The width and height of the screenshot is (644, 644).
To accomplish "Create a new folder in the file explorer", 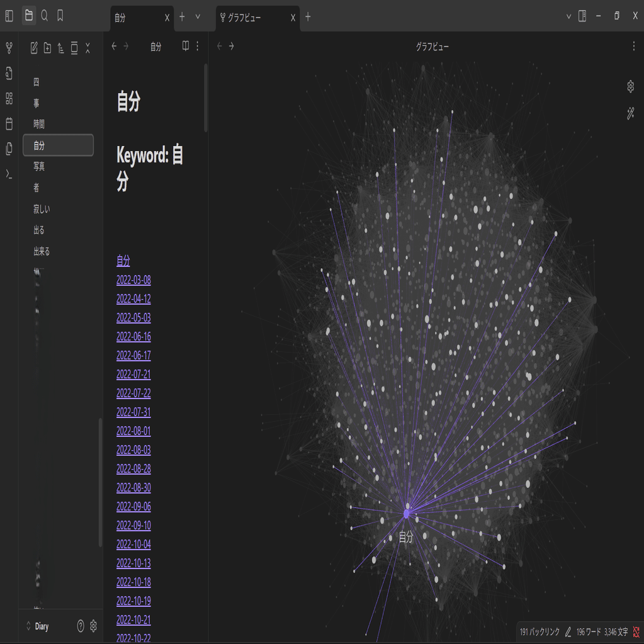I will [47, 48].
